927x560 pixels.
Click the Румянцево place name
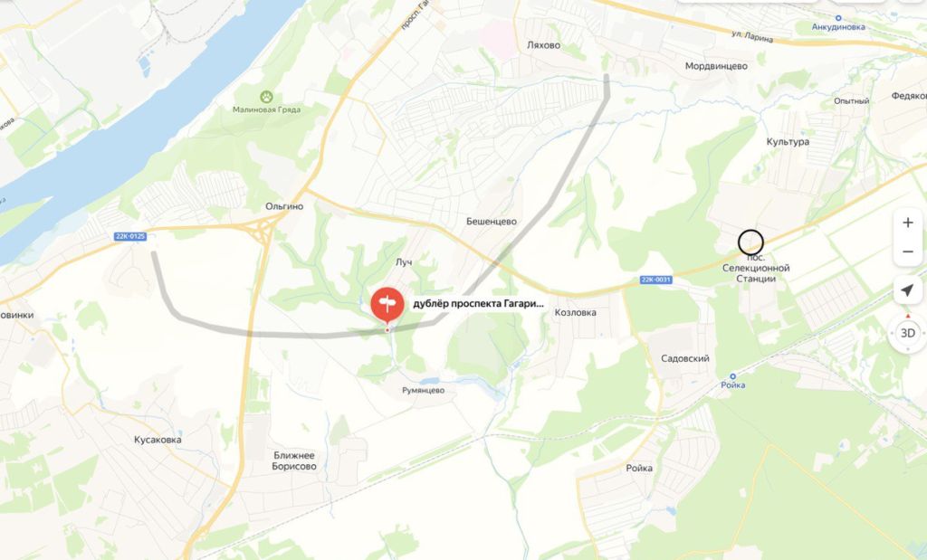point(424,391)
